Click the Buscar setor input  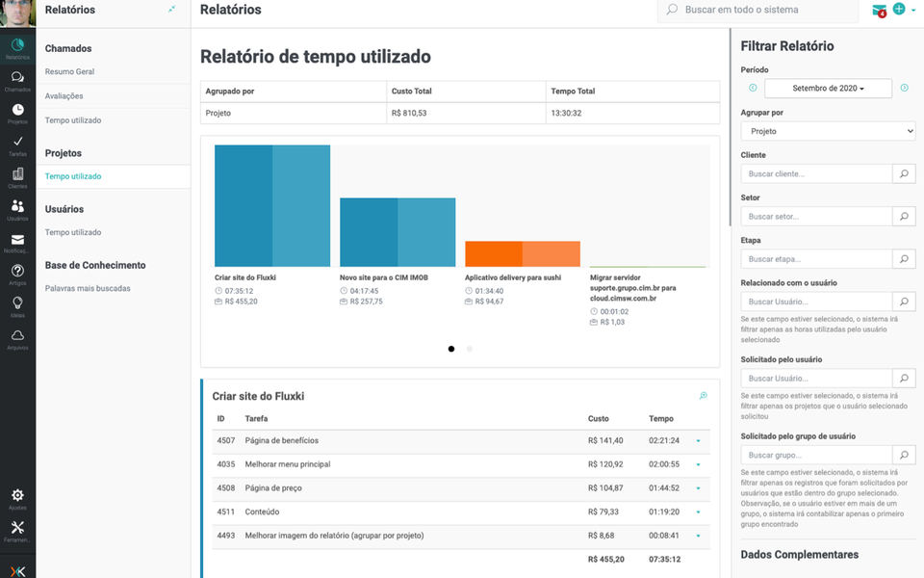tap(816, 217)
